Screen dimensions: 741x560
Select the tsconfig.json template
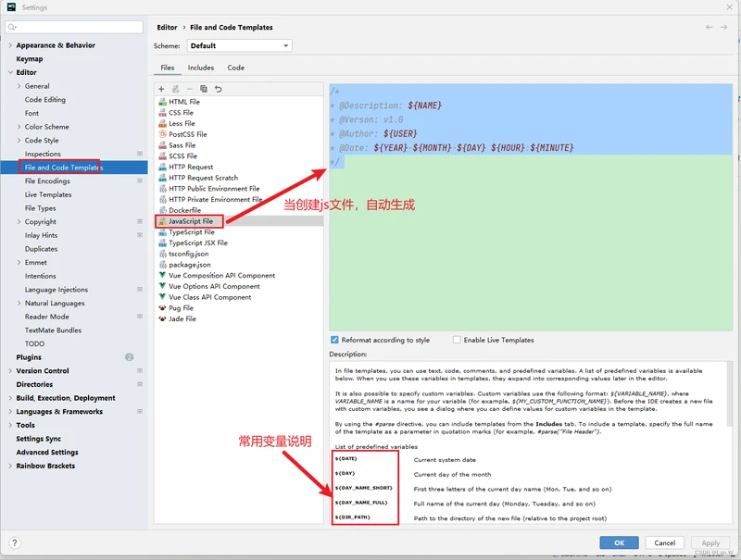[x=189, y=254]
